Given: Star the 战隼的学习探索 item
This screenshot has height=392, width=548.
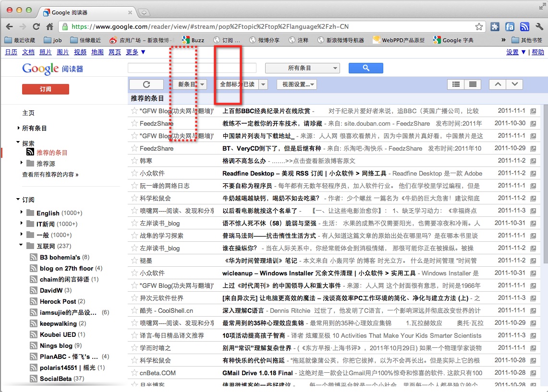Looking at the screenshot, I should pos(134,236).
